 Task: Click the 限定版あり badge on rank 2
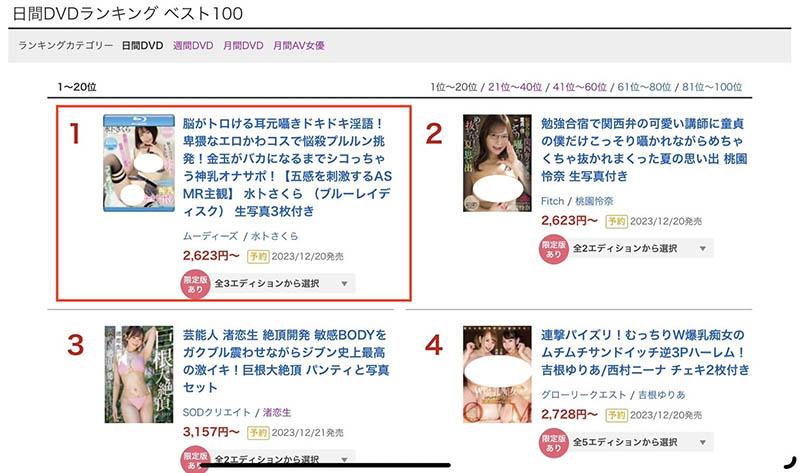point(554,249)
